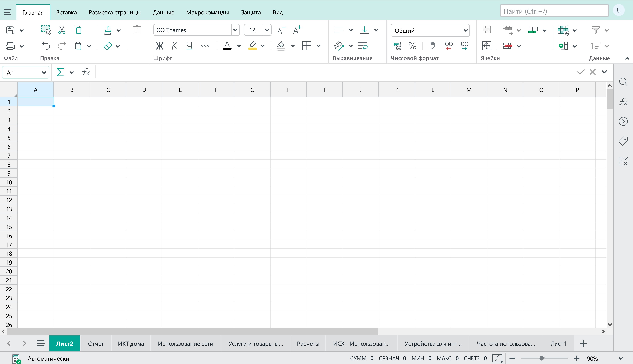Increase font size with A+ icon
The image size is (633, 364).
click(x=297, y=30)
